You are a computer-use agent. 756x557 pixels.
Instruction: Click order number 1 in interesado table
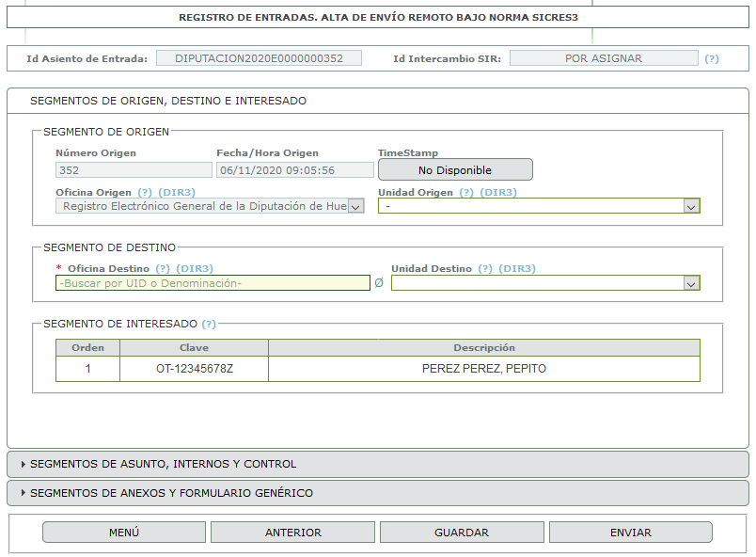point(87,369)
